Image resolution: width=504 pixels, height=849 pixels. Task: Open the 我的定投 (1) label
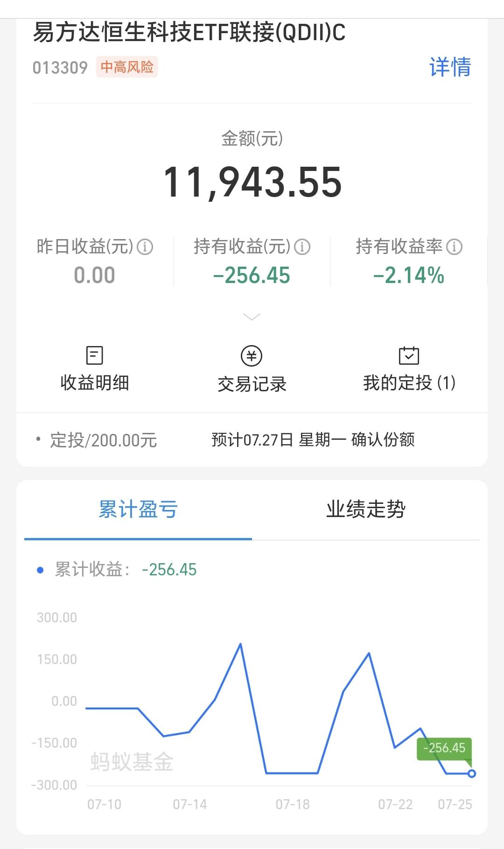tap(409, 383)
